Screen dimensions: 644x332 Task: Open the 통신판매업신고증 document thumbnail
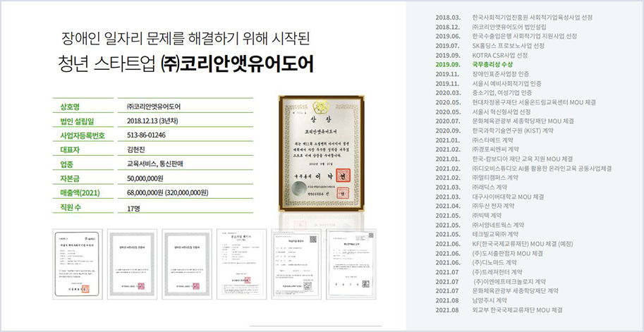coord(351,264)
